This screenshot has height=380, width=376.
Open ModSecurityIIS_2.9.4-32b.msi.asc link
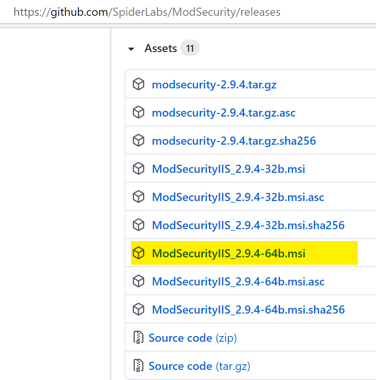[238, 197]
